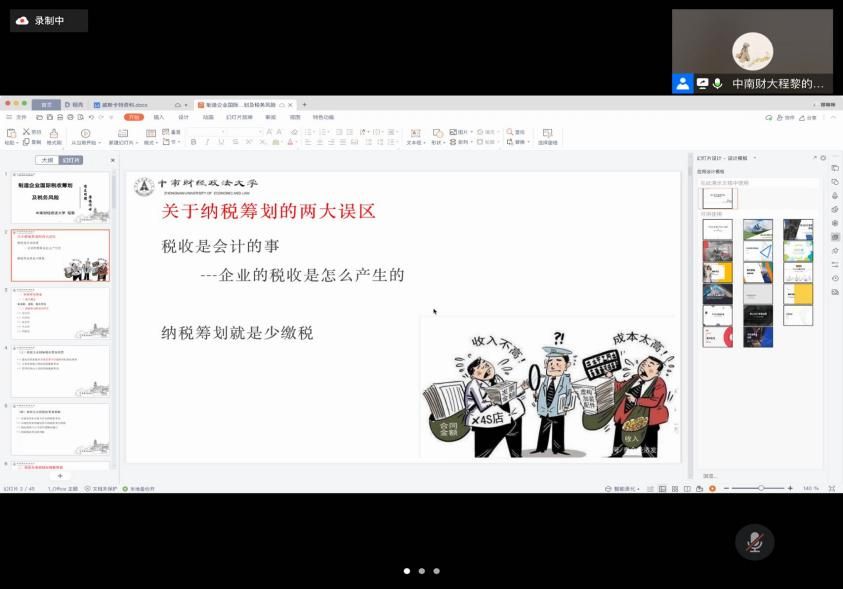
Task: Switch slide panel to outline view
Action: pyautogui.click(x=46, y=160)
